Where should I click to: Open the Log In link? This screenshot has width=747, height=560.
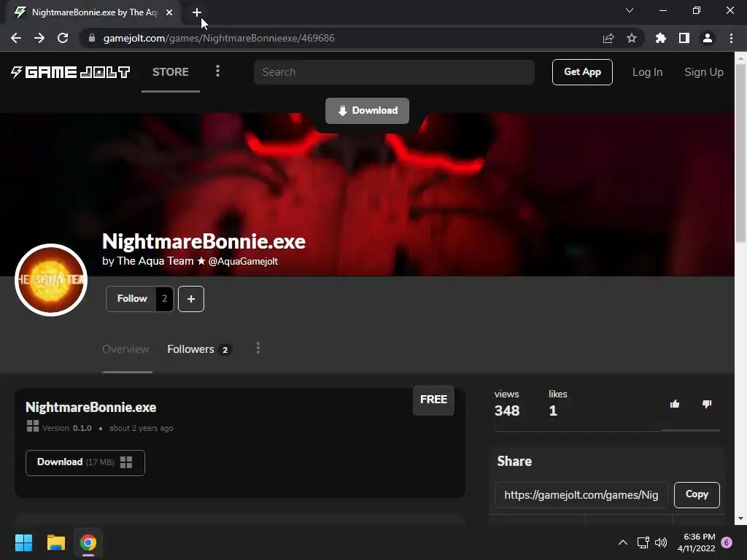[x=647, y=72]
